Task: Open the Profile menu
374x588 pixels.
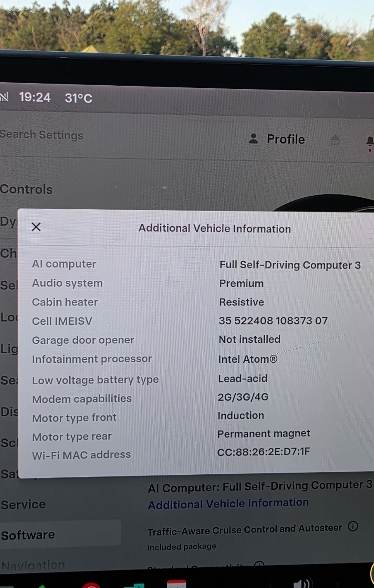Action: pyautogui.click(x=277, y=139)
